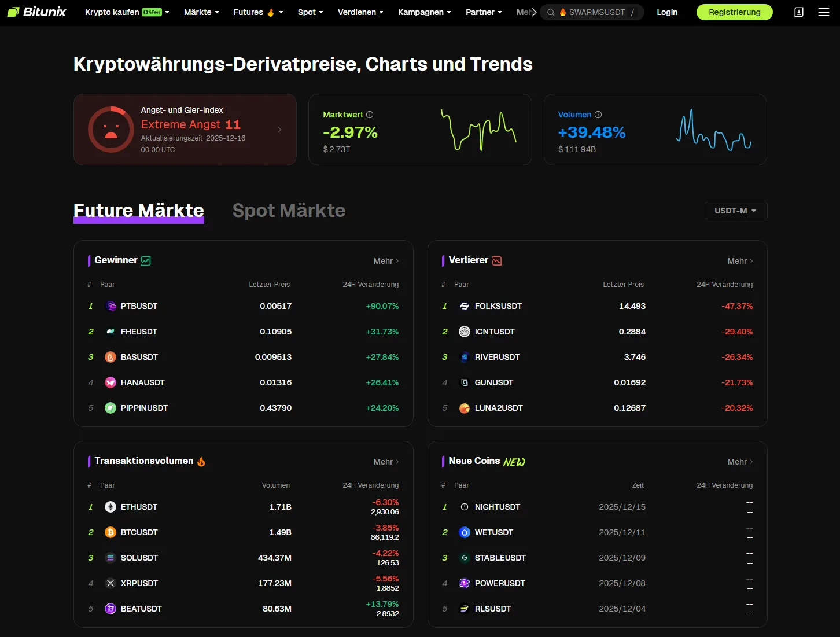
Task: Open Mehr link in Gewinner panel
Action: [386, 261]
